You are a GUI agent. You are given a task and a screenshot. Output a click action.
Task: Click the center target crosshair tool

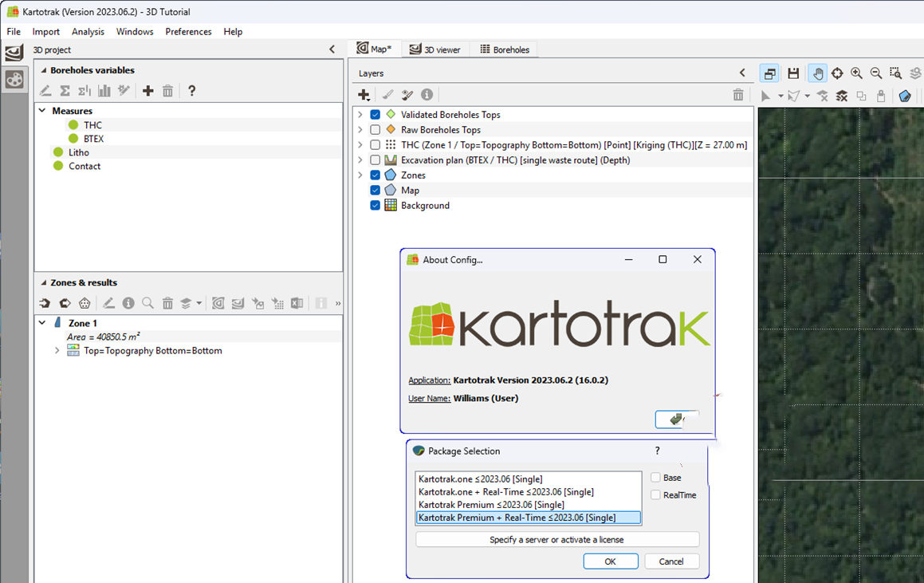pyautogui.click(x=837, y=73)
